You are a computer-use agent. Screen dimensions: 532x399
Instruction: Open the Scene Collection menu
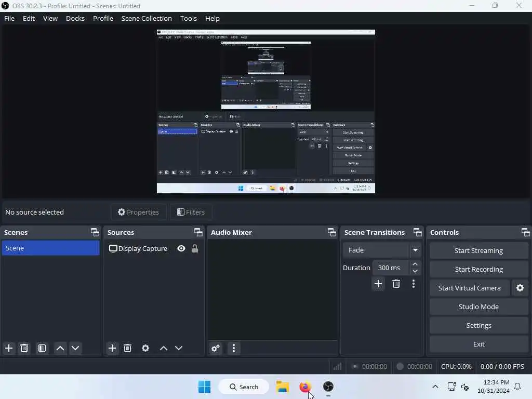147,18
